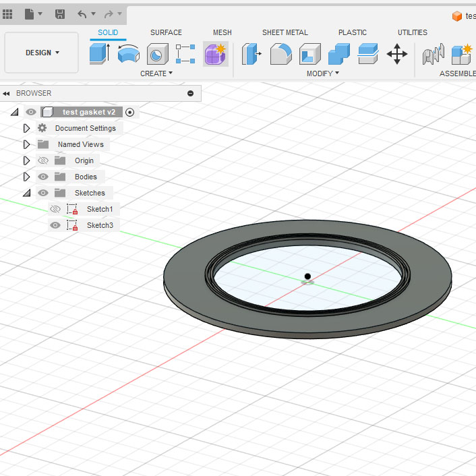This screenshot has width=476, height=476.
Task: Hide the Sketches folder
Action: pyautogui.click(x=42, y=193)
